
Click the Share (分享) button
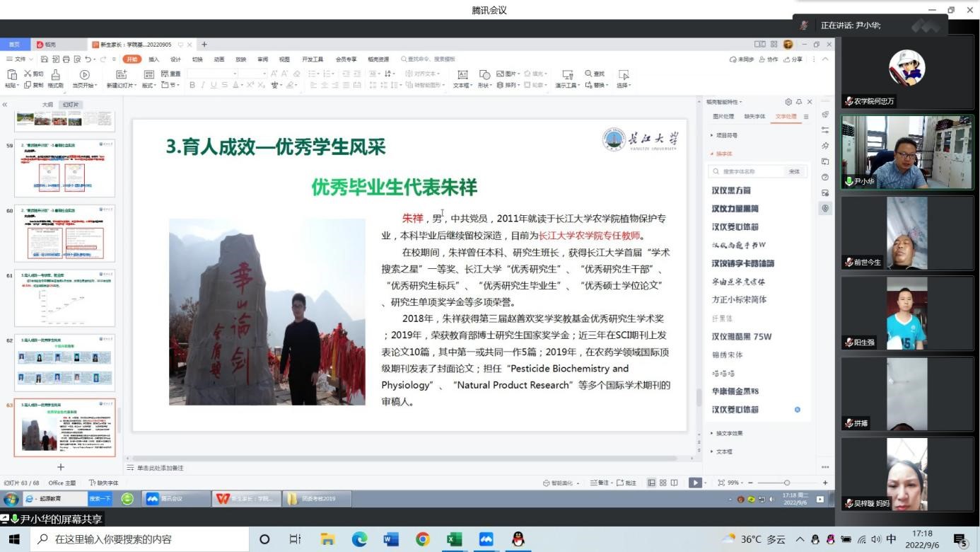coord(793,59)
